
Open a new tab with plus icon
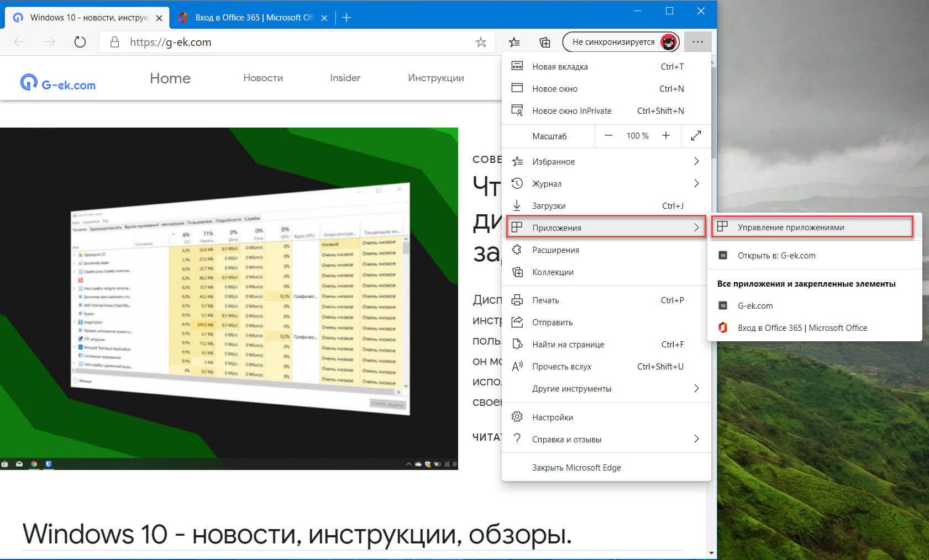pyautogui.click(x=347, y=18)
